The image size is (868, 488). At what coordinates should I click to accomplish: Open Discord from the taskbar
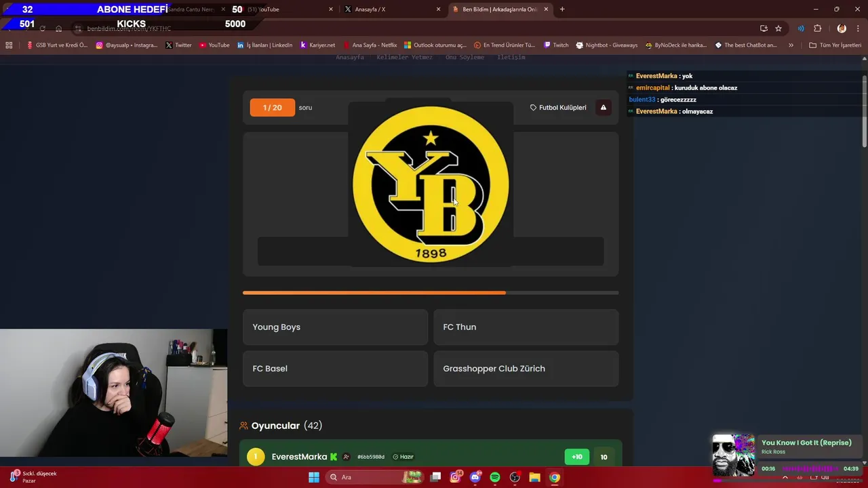(475, 477)
